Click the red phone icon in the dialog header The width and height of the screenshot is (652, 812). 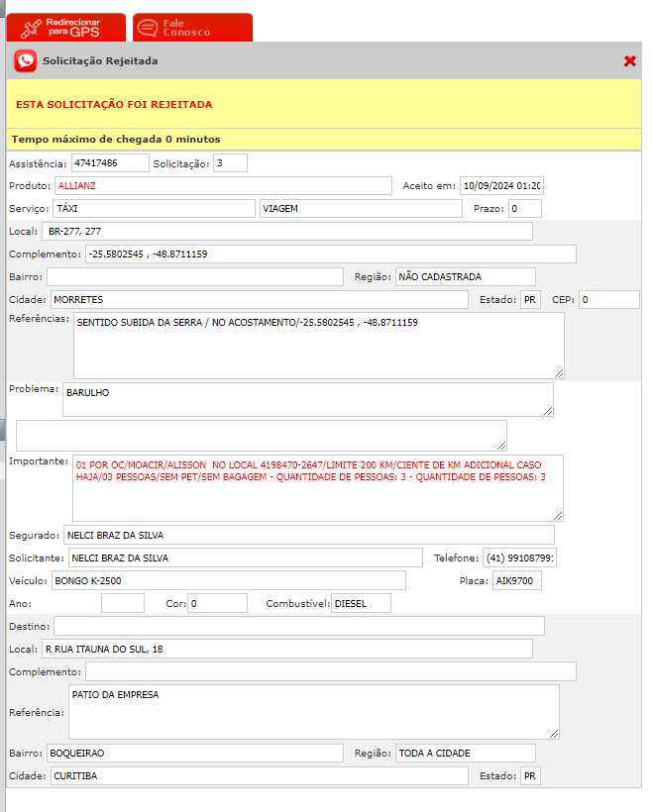26,61
